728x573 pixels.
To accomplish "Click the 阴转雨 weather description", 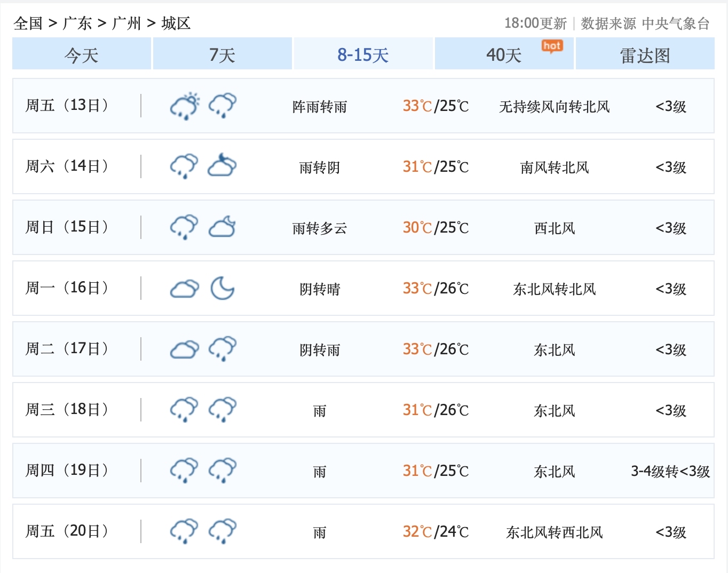I will pyautogui.click(x=320, y=350).
